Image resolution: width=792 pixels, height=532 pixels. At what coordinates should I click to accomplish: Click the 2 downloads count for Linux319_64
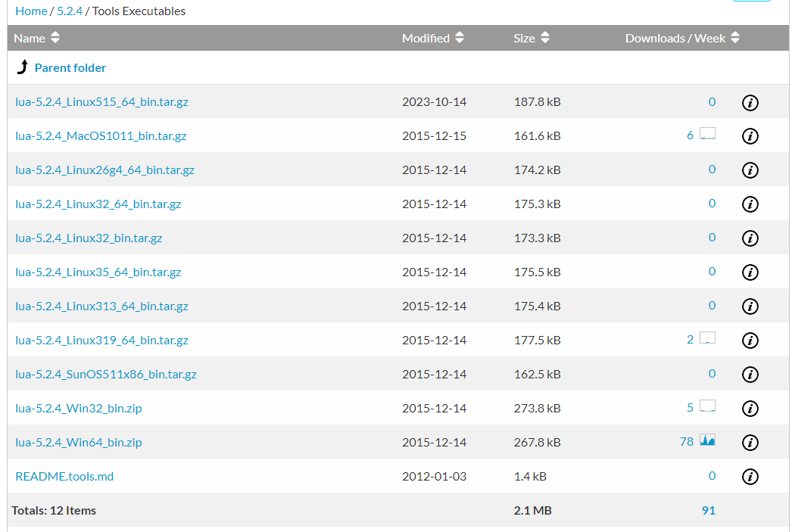point(690,340)
